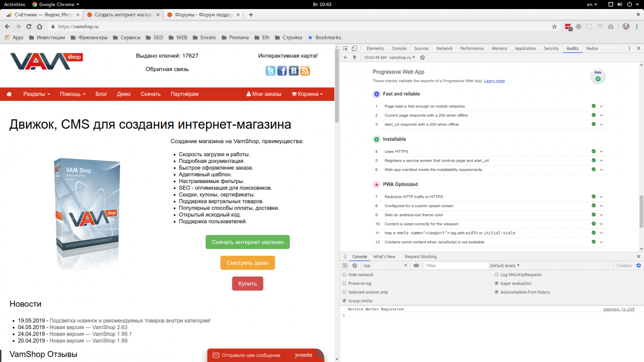Open the GNOME Activities overview
The image size is (644, 362).
[x=14, y=4]
